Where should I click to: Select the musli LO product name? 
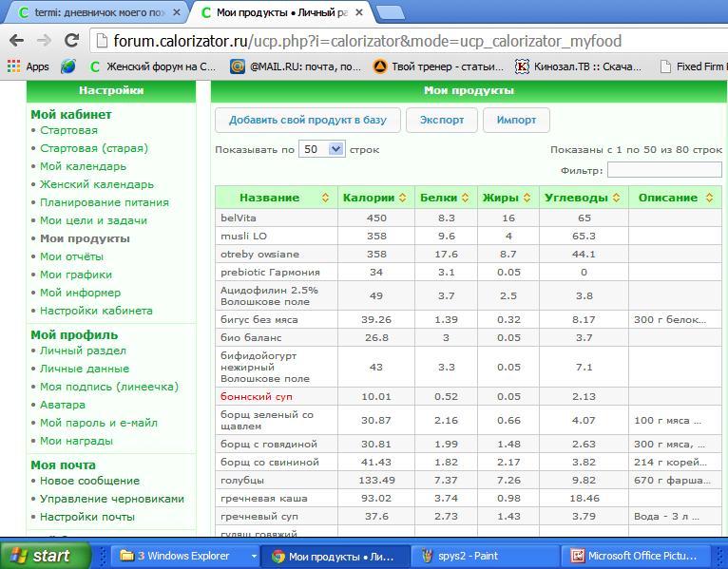point(243,237)
